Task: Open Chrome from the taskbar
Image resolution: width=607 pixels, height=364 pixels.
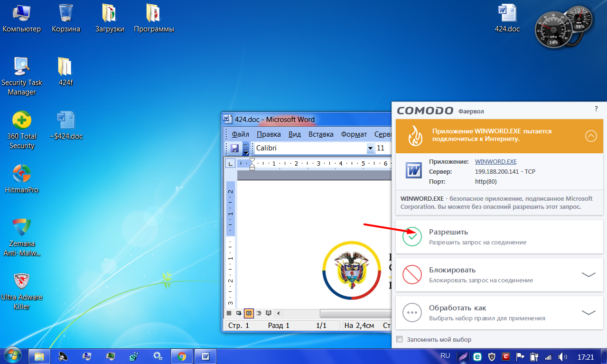Action: 181,355
